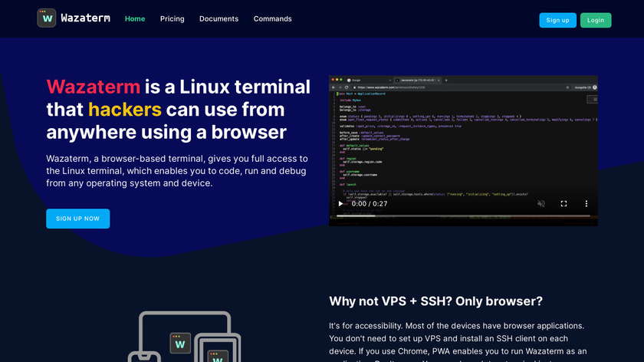This screenshot has height=362, width=644.
Task: Open the video more-options menu
Action: [x=586, y=204]
